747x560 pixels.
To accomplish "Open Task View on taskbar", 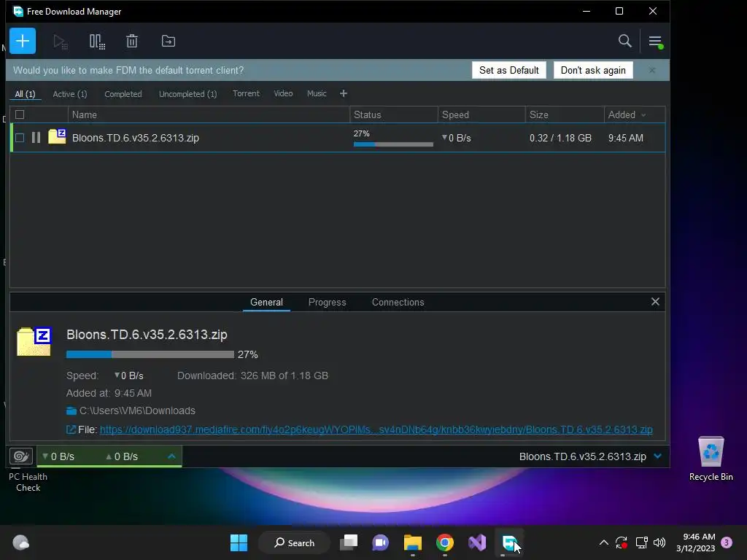I will (x=349, y=542).
